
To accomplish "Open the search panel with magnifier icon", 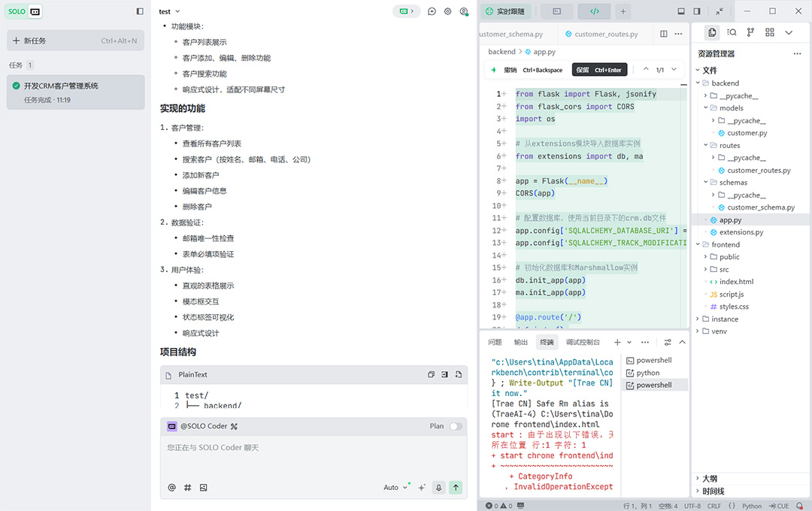I will [x=732, y=32].
